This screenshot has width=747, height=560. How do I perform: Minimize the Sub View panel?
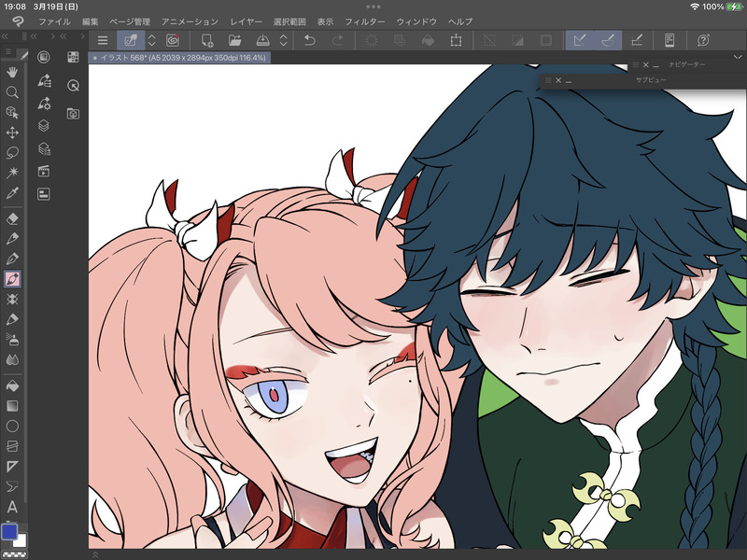click(569, 81)
